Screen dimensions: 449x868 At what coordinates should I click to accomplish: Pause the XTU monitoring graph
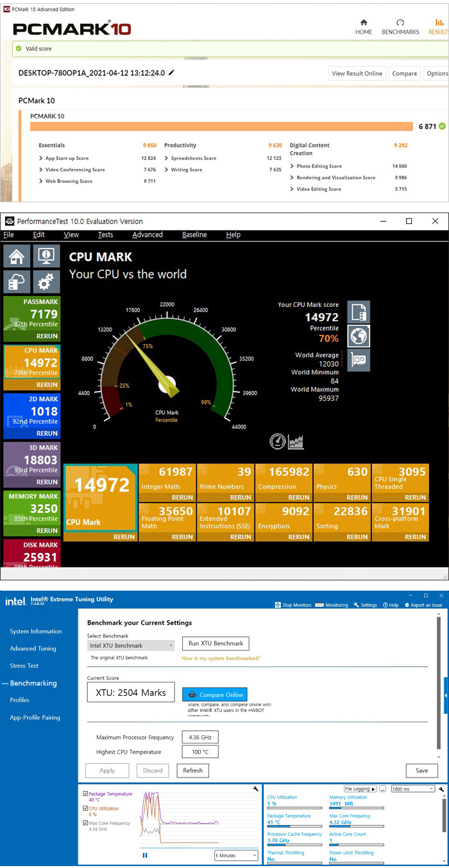pos(145,855)
